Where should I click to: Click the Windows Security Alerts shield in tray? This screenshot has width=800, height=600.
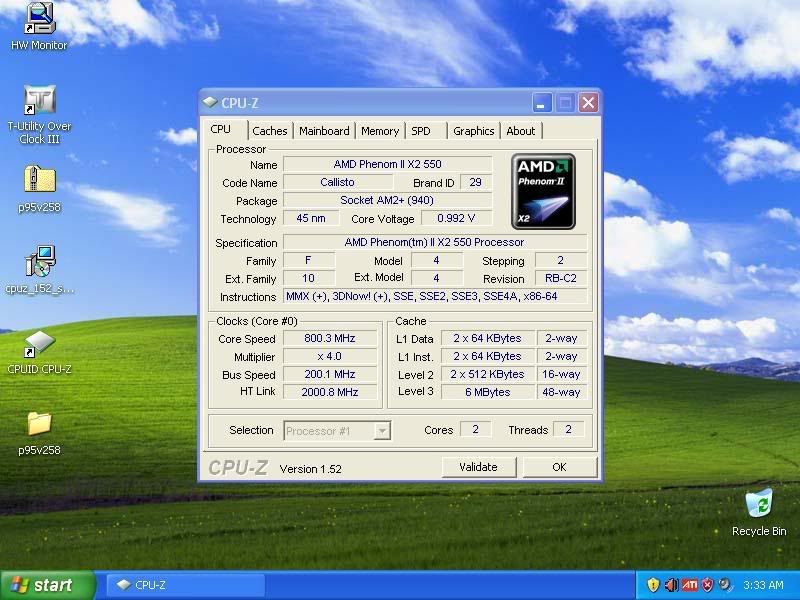point(653,585)
